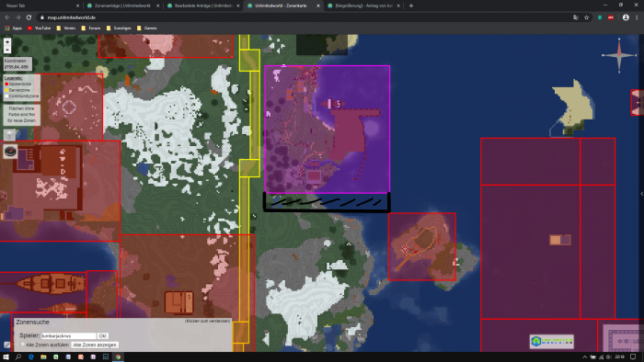Open the Windows Start menu

click(x=6, y=356)
